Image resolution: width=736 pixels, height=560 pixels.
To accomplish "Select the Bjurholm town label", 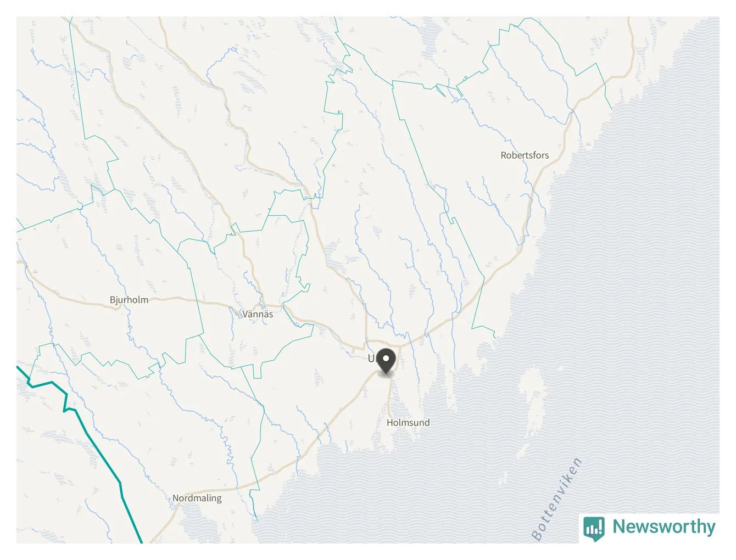I will point(129,300).
